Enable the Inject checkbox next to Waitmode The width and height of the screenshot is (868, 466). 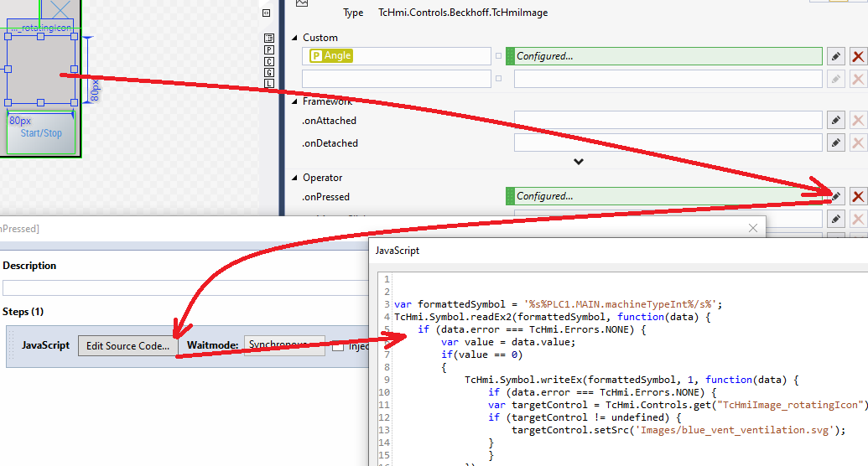[337, 346]
